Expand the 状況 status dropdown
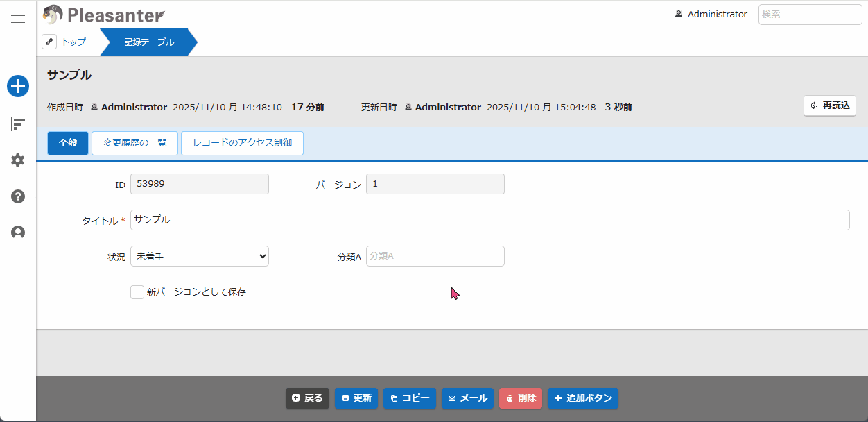Image resolution: width=868 pixels, height=422 pixels. click(200, 256)
